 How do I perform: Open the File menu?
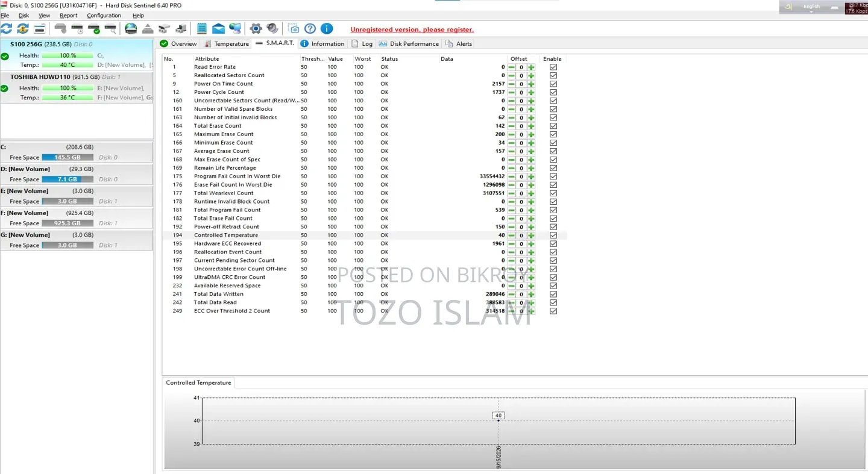pos(5,16)
